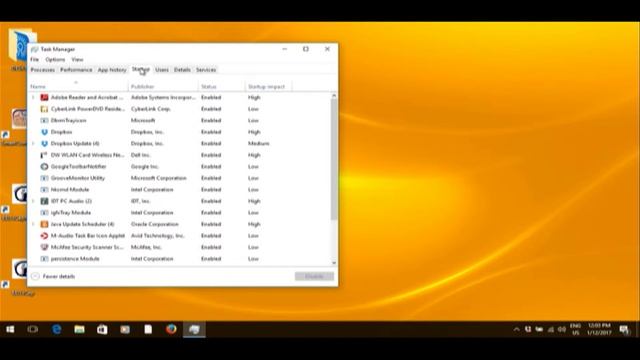The height and width of the screenshot is (360, 640).
Task: Switch to the Users tab
Action: pyautogui.click(x=162, y=70)
